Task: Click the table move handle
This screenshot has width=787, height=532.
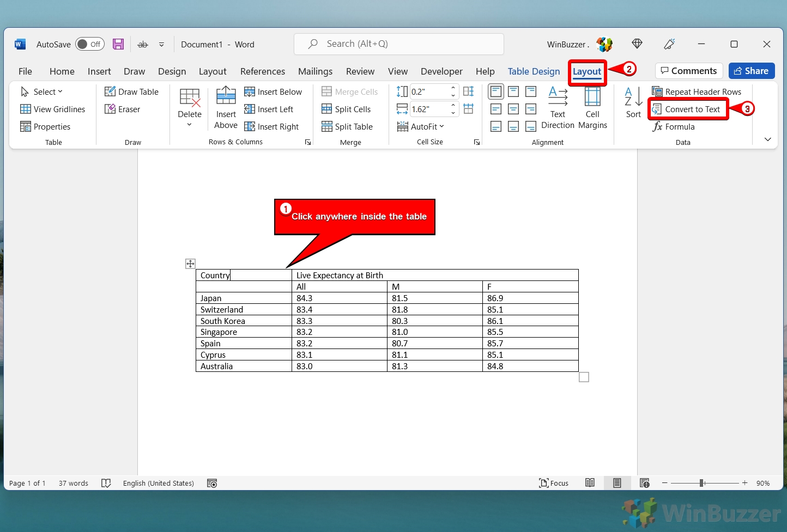Action: point(190,264)
